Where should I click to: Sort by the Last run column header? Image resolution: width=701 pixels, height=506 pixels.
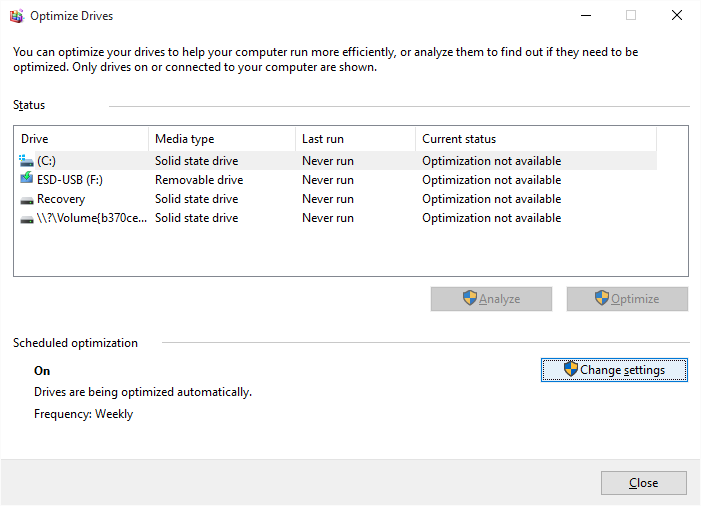tap(354, 139)
